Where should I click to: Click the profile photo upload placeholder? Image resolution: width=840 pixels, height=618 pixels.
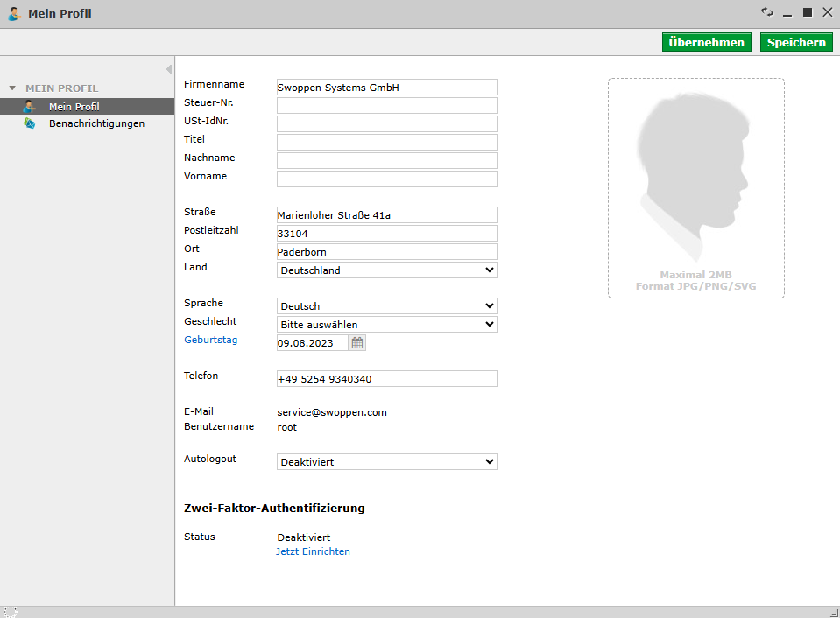[x=695, y=188]
